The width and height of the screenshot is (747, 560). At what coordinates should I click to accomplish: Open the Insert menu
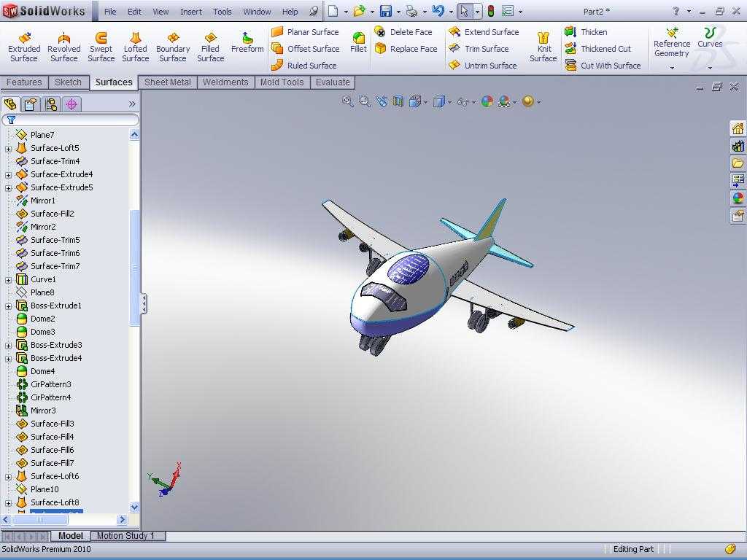191,12
